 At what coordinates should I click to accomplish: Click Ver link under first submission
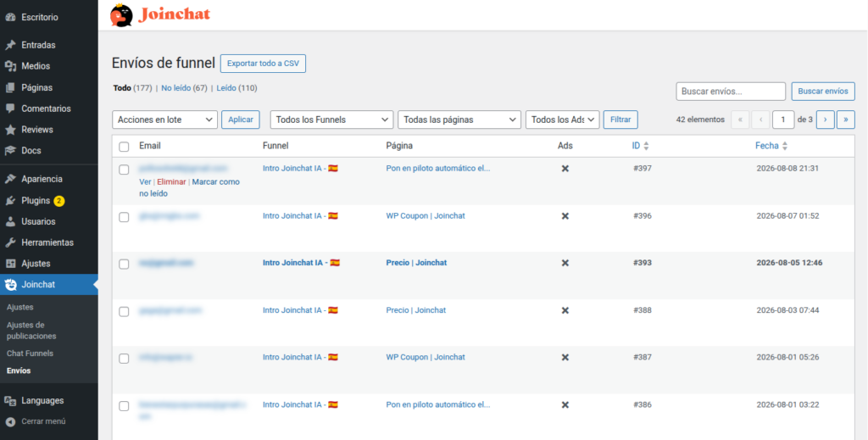145,181
